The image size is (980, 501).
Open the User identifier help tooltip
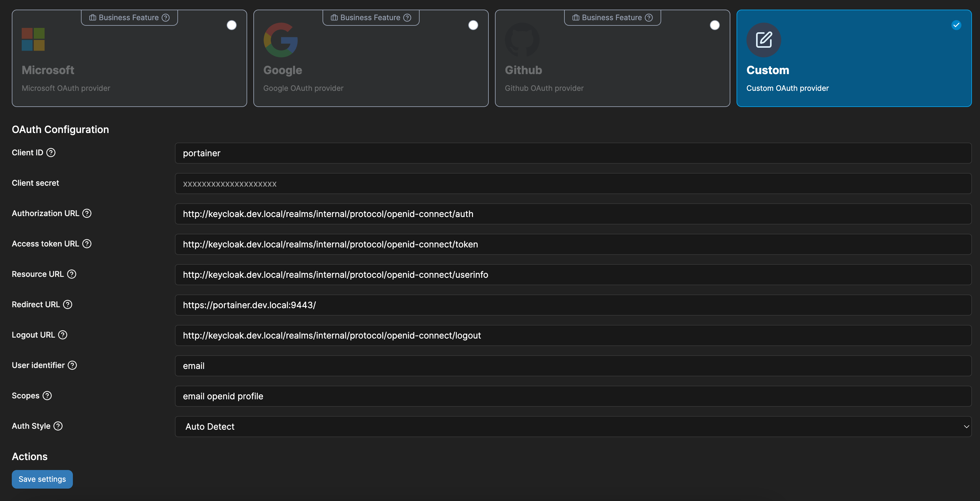point(72,365)
